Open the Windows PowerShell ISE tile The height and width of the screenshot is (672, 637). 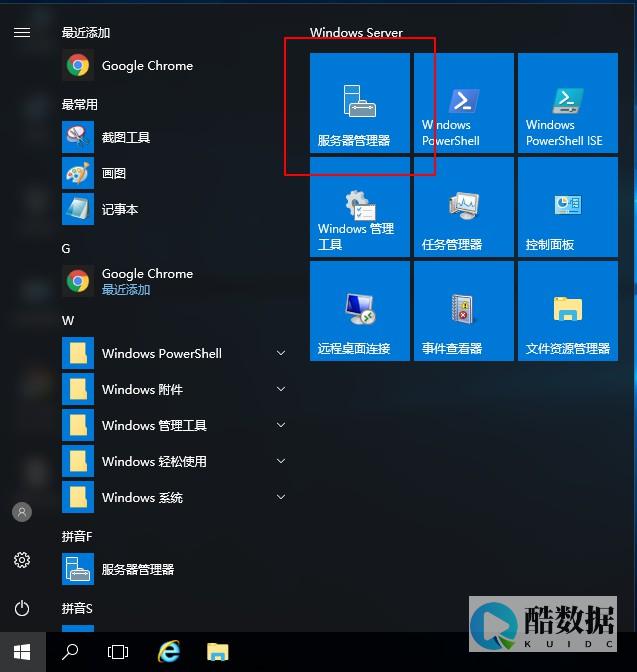[x=568, y=103]
